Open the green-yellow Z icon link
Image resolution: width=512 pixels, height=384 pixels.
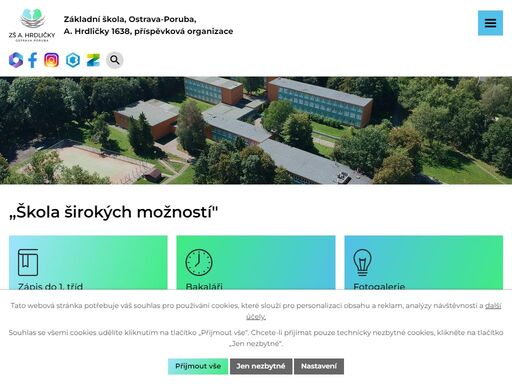point(93,60)
